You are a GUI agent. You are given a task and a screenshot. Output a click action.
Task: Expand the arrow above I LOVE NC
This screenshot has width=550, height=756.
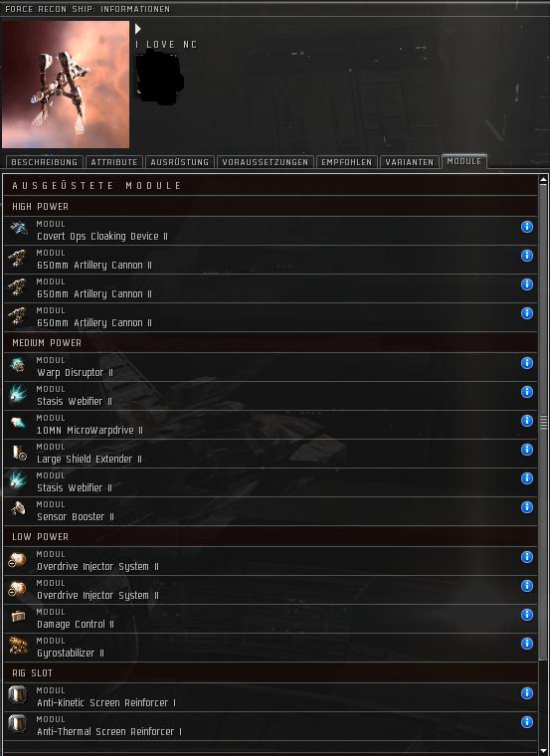(x=138, y=29)
